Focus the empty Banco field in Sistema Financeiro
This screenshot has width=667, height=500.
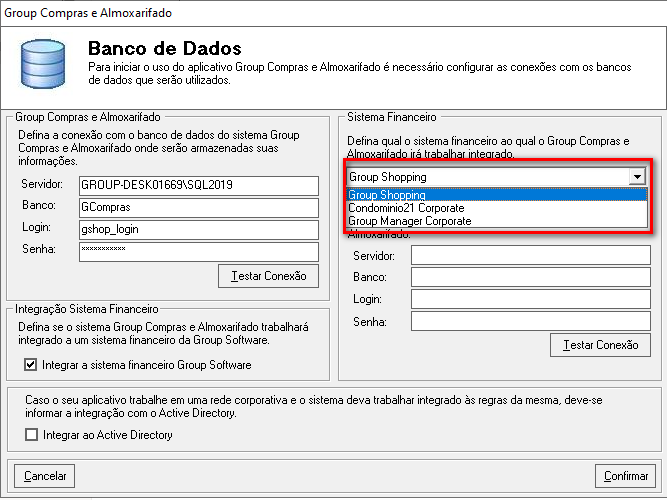531,277
